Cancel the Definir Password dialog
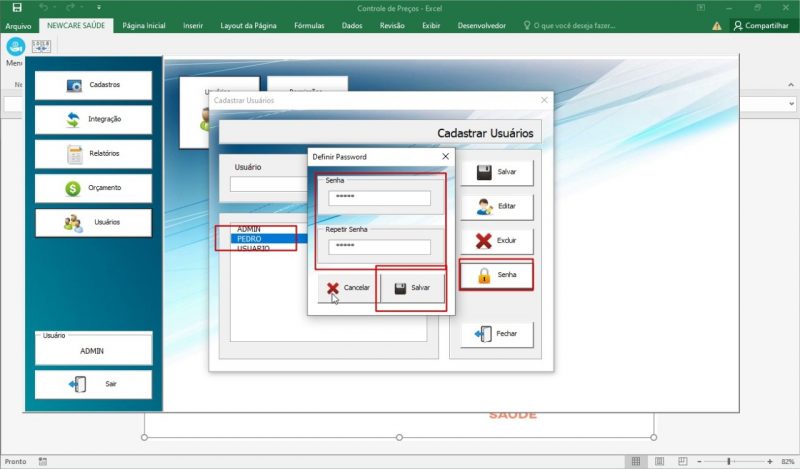800x469 pixels. (x=347, y=288)
